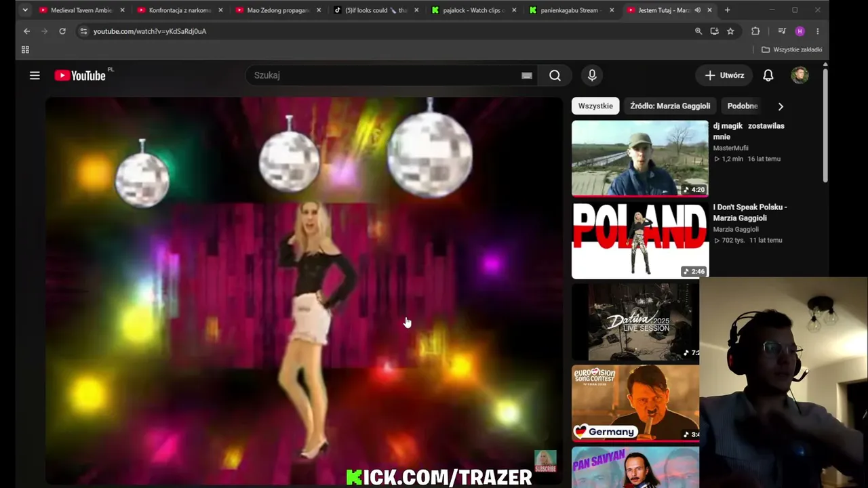
Task: Bookmark this page with the star icon
Action: 730,31
